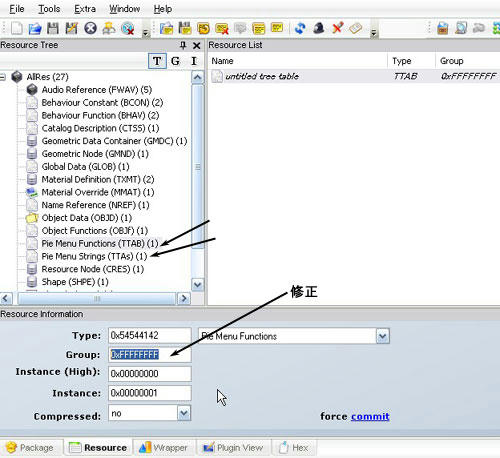The width and height of the screenshot is (500, 458).
Task: Close the Resource Tree panel
Action: pos(197,45)
